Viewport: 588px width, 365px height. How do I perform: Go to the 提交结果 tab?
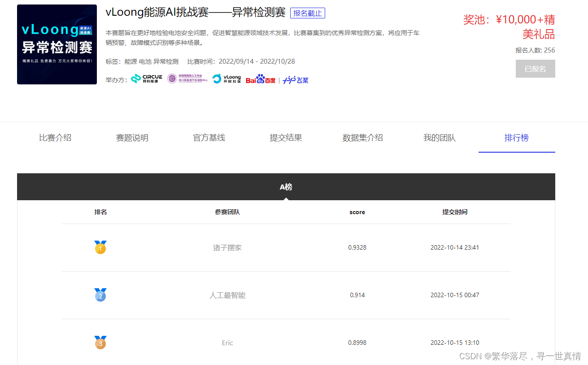click(286, 138)
